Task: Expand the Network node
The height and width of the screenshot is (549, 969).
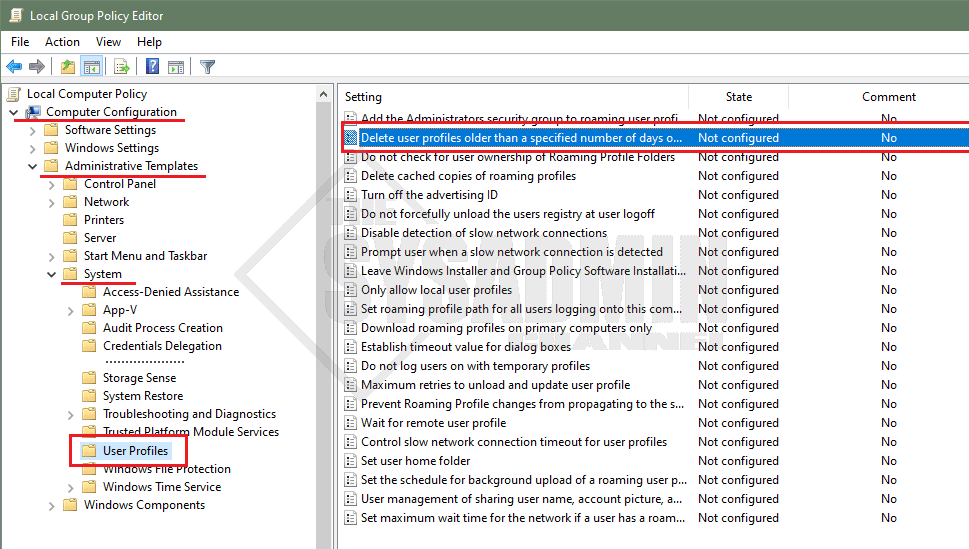Action: (x=52, y=202)
